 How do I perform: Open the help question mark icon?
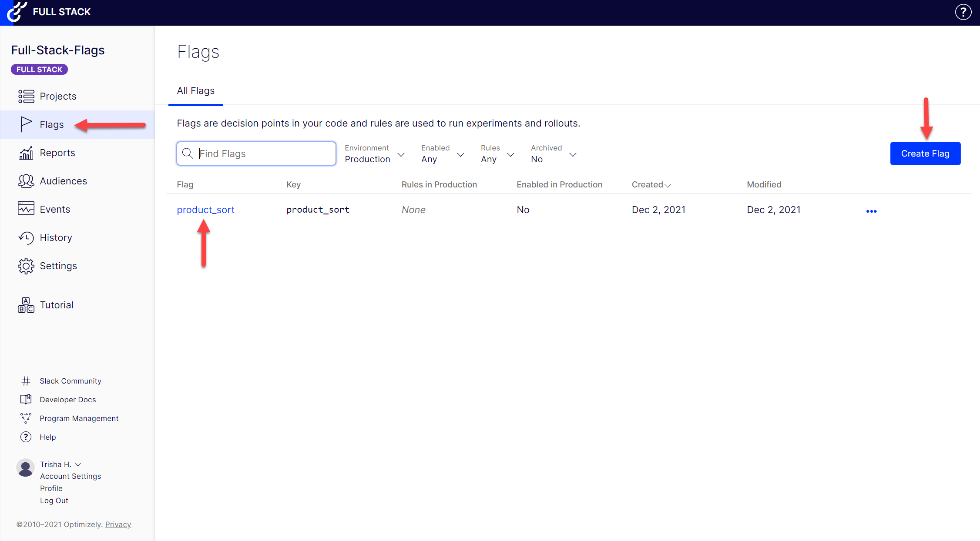pos(963,12)
